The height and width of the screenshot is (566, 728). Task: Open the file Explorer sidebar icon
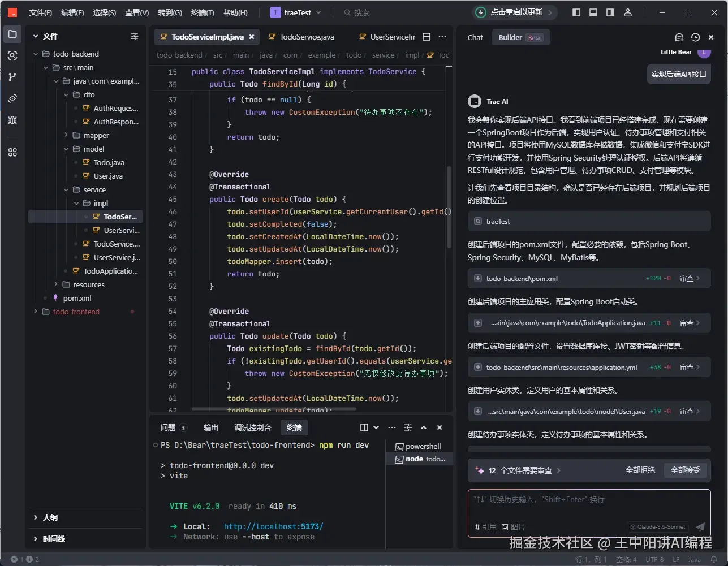[x=12, y=34]
